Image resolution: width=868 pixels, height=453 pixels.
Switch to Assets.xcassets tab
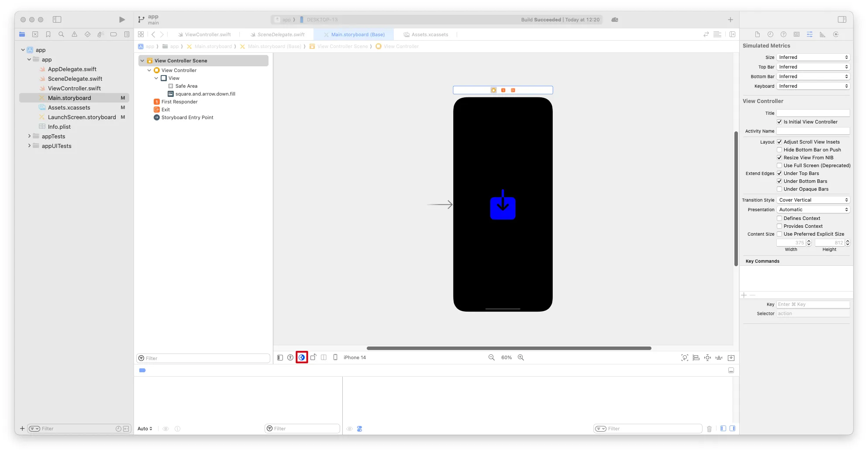(x=426, y=34)
